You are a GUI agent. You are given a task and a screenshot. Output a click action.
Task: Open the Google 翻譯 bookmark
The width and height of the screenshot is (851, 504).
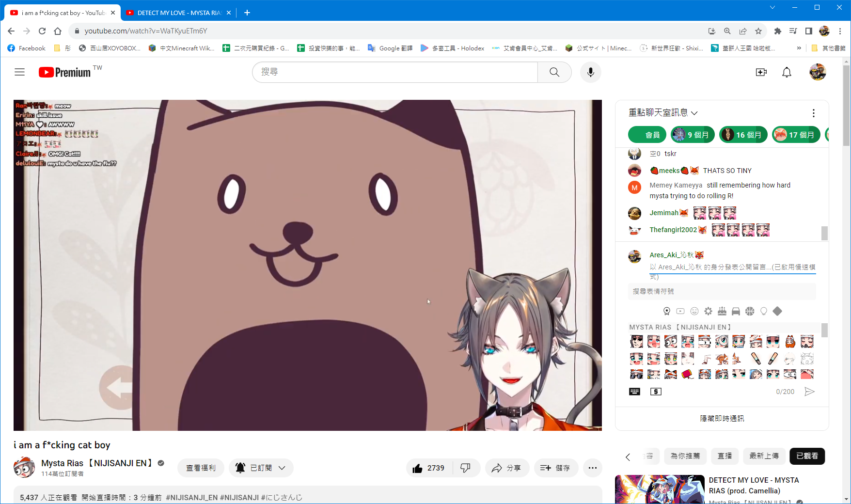pyautogui.click(x=390, y=48)
